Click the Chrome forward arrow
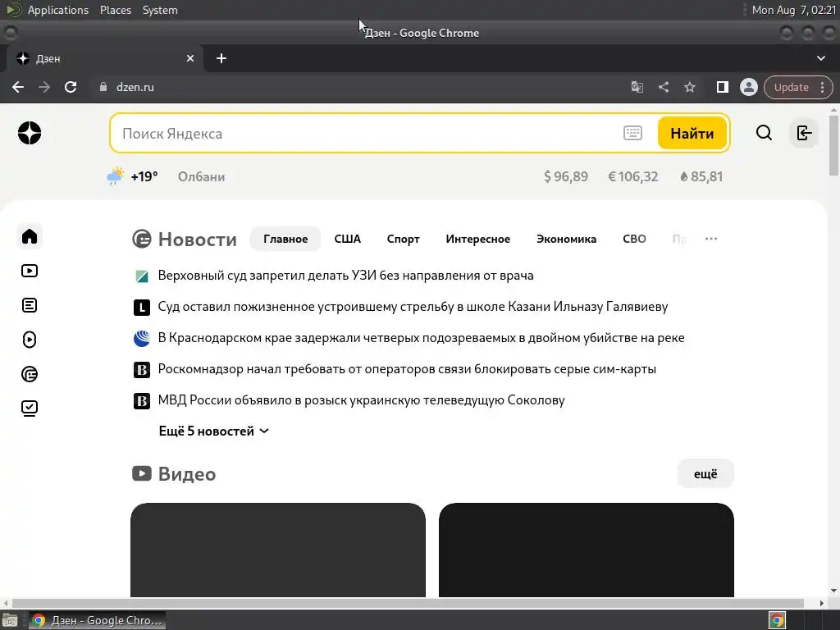The image size is (840, 630). pos(44,87)
